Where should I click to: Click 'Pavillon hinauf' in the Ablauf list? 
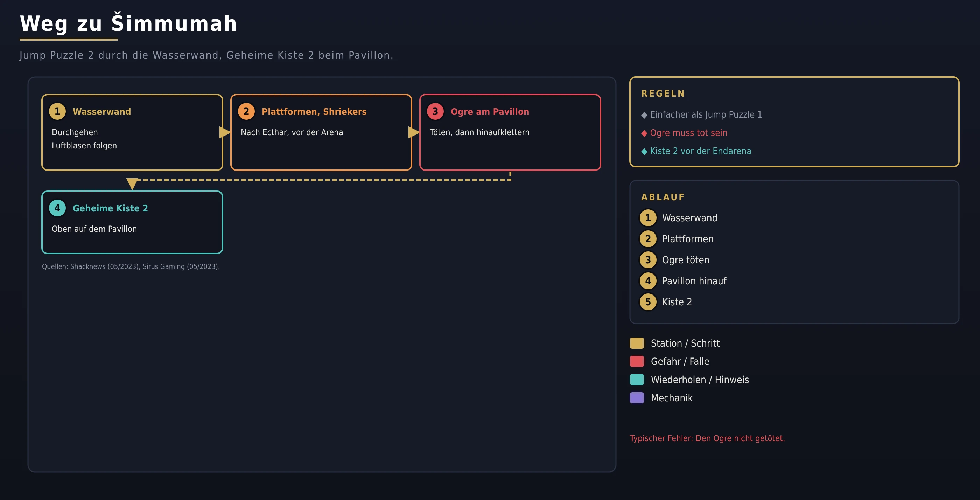694,281
